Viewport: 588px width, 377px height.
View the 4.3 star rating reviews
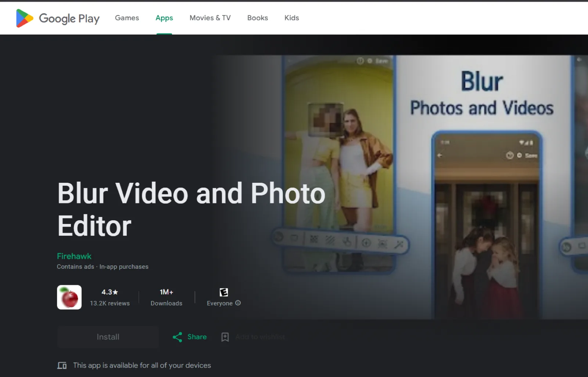110,297
